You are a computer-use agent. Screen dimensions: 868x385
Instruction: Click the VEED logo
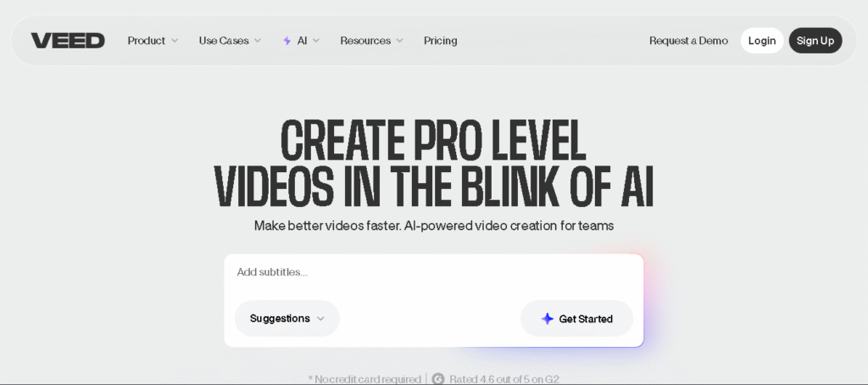(x=68, y=41)
